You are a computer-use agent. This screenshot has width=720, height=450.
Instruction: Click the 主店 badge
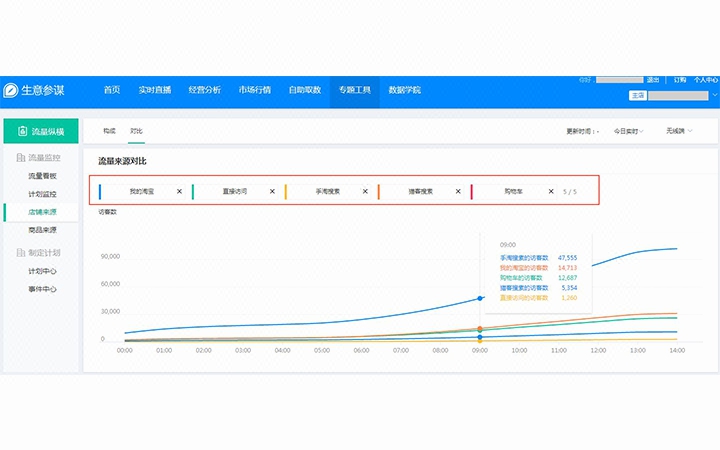(x=638, y=96)
